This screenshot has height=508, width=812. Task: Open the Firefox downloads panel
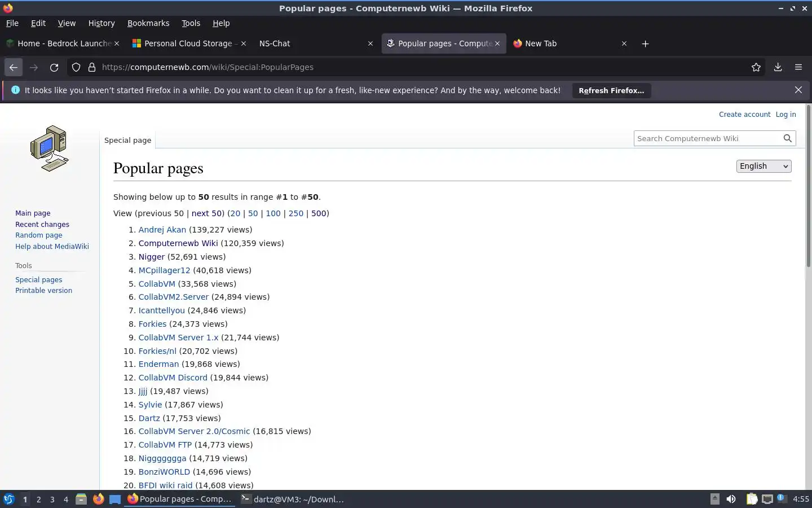[778, 67]
